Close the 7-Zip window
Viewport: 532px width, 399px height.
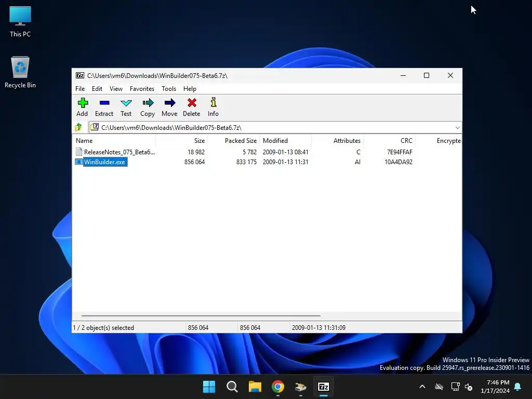click(x=450, y=76)
